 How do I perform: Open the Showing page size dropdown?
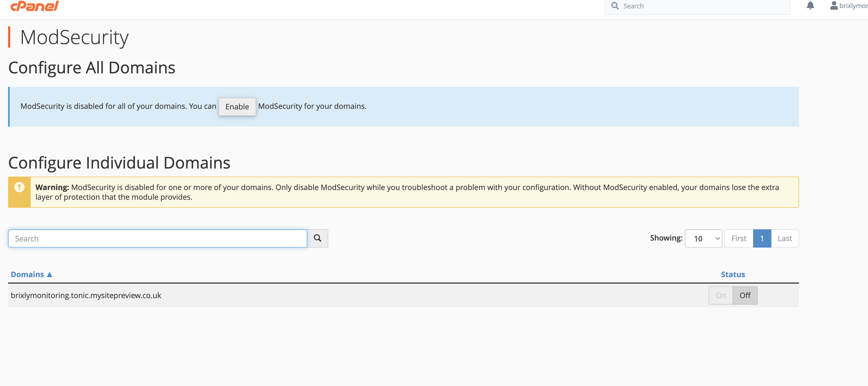pos(703,239)
